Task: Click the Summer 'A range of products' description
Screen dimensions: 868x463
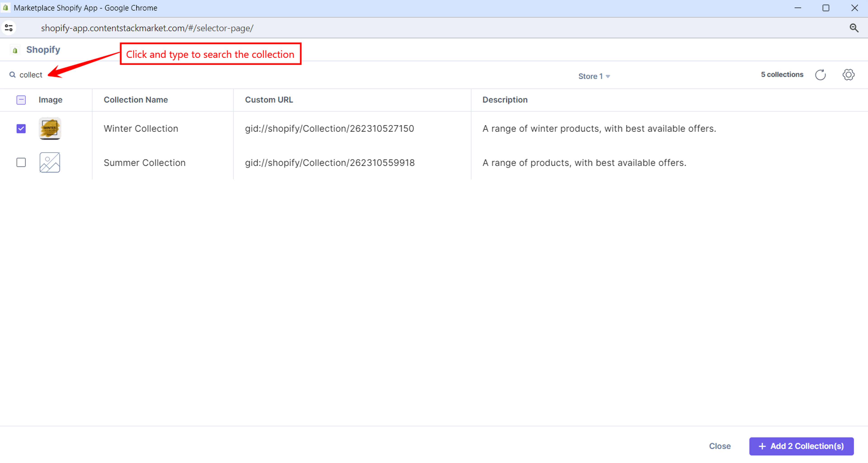Action: coord(584,163)
